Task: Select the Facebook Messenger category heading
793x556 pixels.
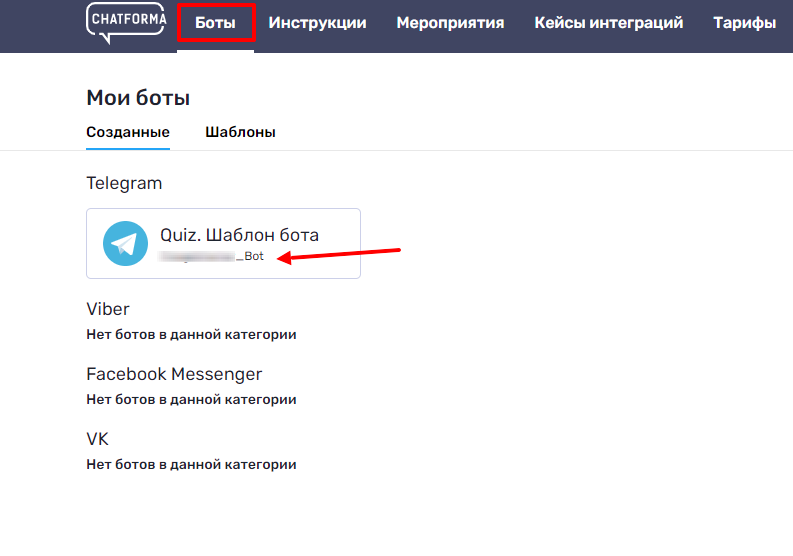Action: [x=174, y=374]
